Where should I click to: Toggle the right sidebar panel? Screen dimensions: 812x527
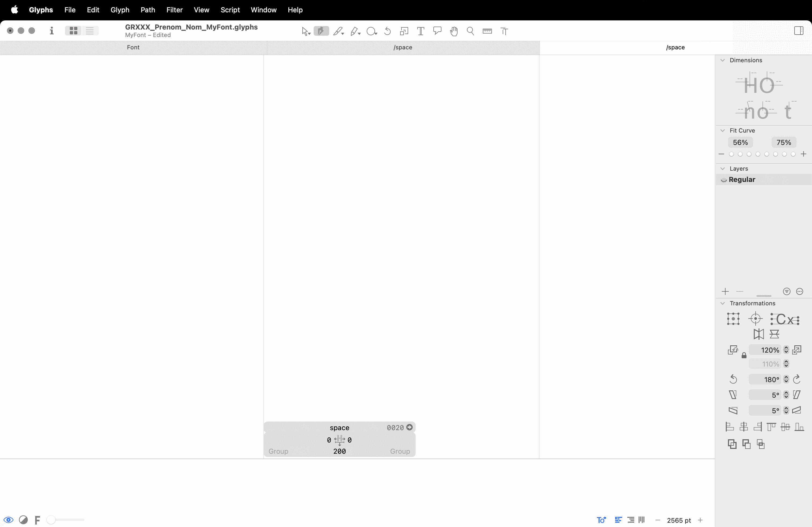coord(798,31)
